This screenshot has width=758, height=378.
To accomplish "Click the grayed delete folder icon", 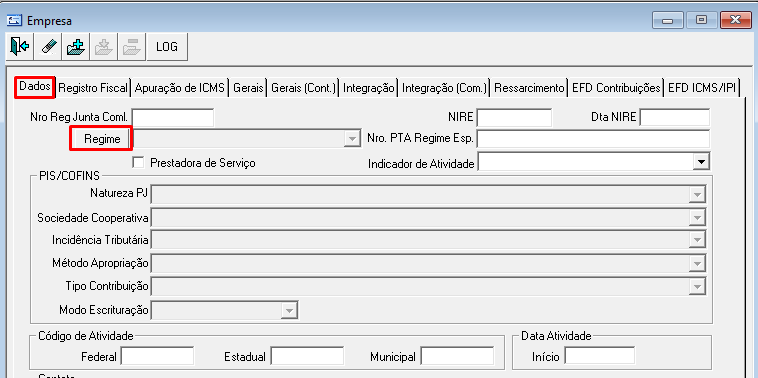I will [131, 47].
